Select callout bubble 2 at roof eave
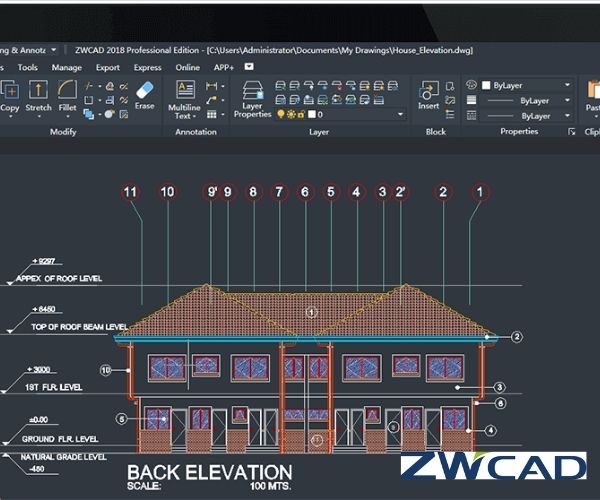600x500 pixels. pyautogui.click(x=517, y=337)
